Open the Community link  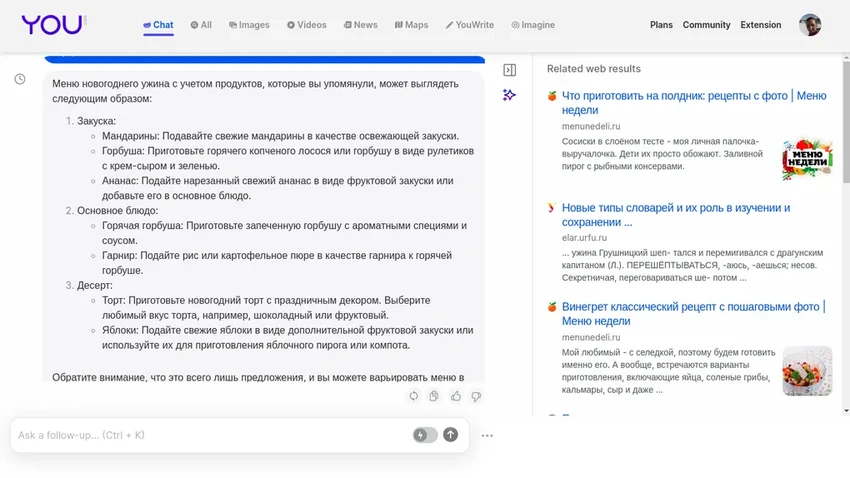706,25
